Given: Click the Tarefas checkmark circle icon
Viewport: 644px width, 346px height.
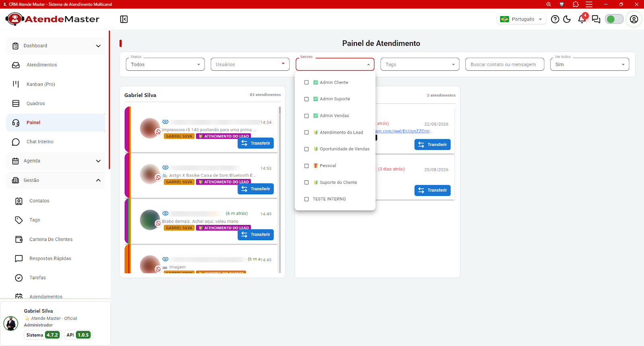Looking at the screenshot, I should (19, 278).
